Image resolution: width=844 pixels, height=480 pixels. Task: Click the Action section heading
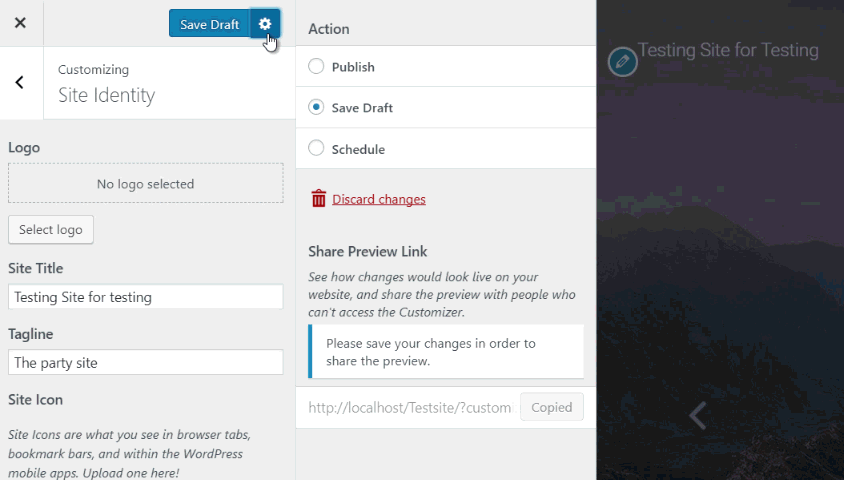pos(329,29)
